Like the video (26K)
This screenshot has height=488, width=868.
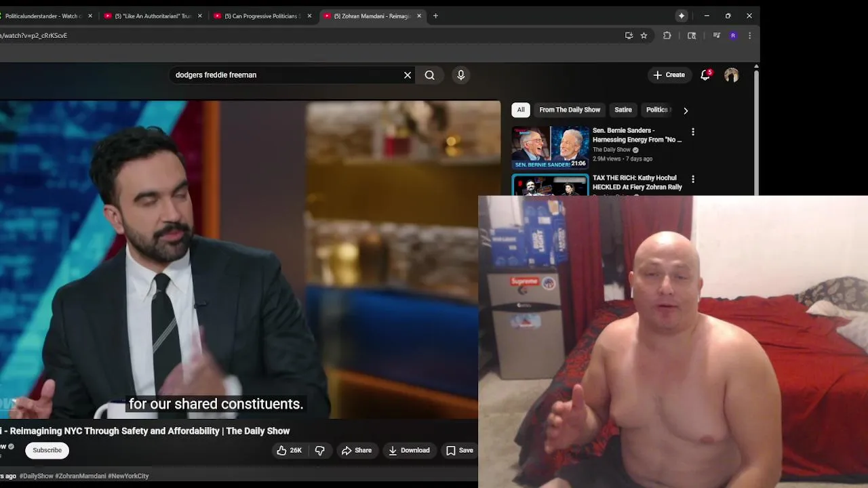pyautogui.click(x=290, y=450)
